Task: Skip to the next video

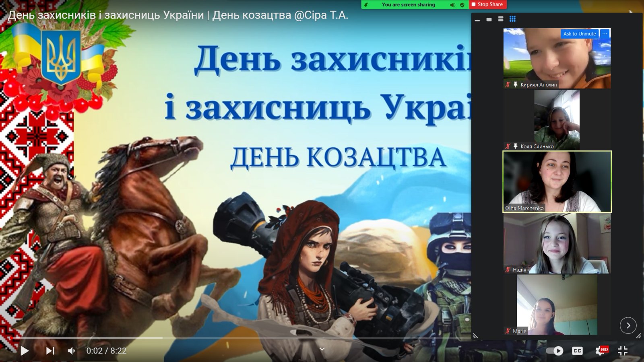Action: click(x=50, y=351)
